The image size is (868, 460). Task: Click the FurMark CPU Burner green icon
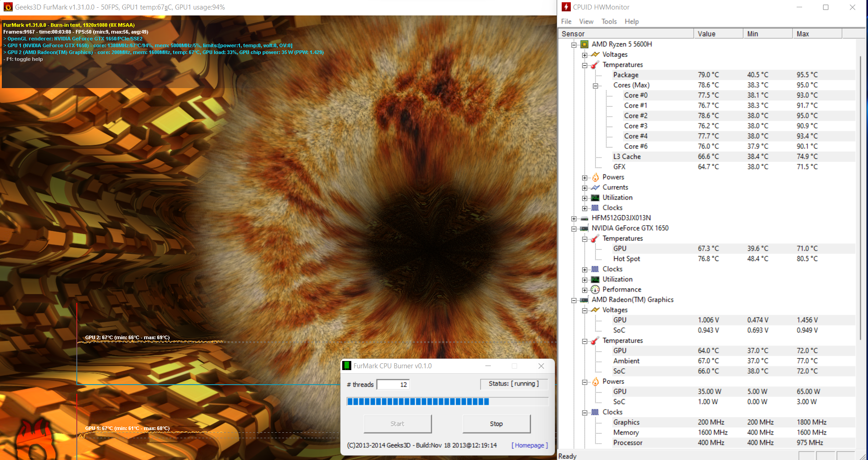347,366
